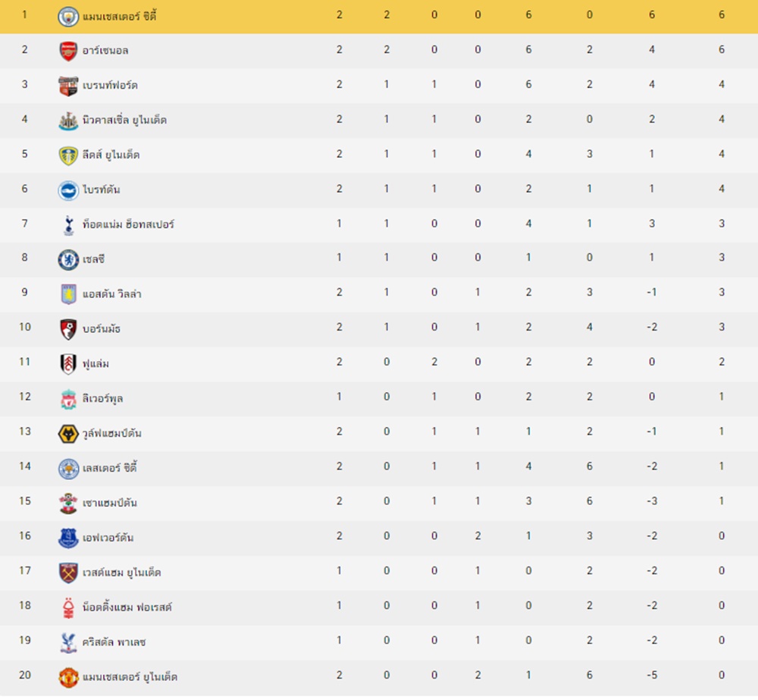Select the highlighted first-place row rank number

24,14
